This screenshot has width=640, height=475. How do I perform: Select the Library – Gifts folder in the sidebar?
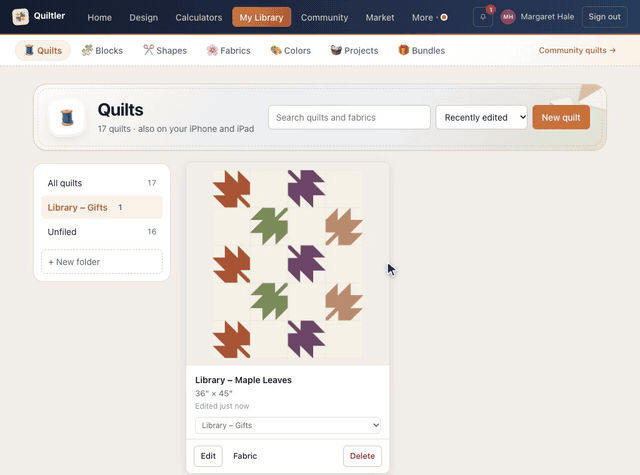coord(102,207)
